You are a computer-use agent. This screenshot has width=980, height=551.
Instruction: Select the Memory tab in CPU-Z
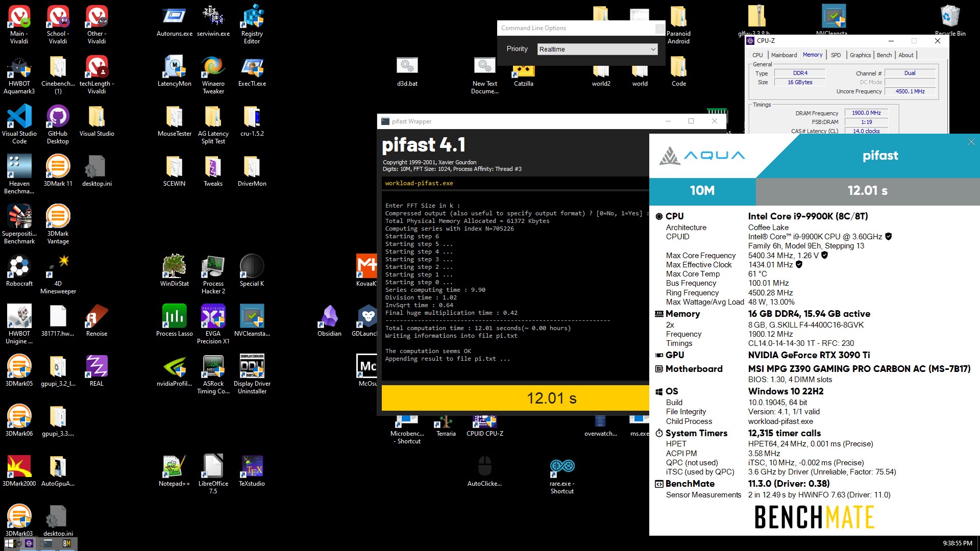coord(812,55)
